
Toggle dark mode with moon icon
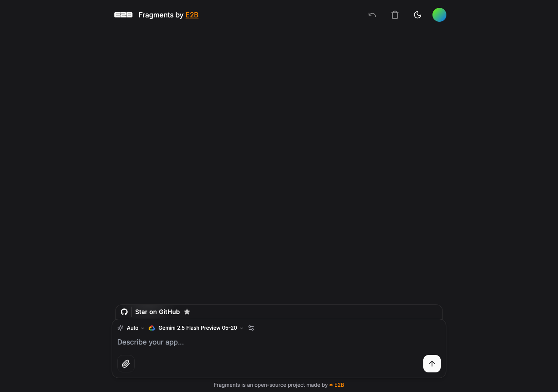(418, 15)
